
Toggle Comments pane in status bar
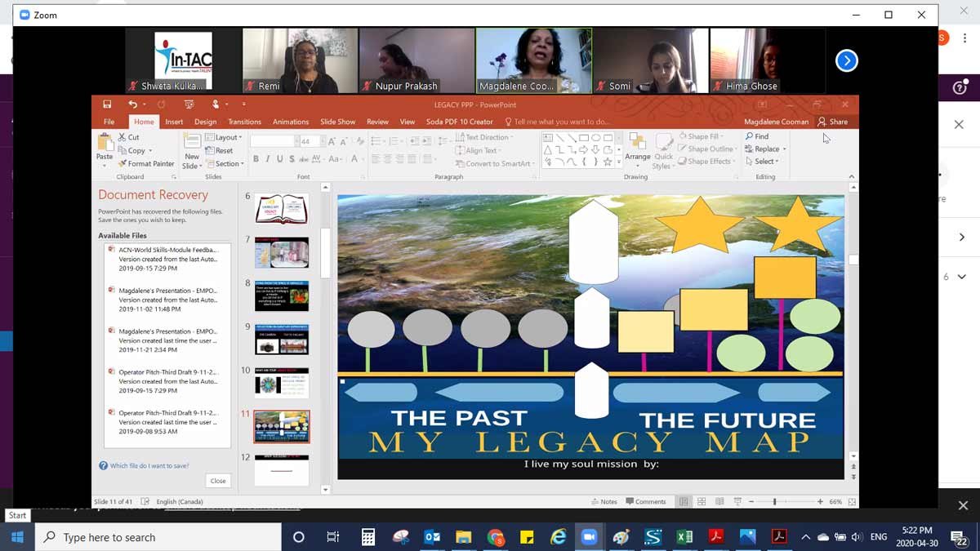(646, 501)
